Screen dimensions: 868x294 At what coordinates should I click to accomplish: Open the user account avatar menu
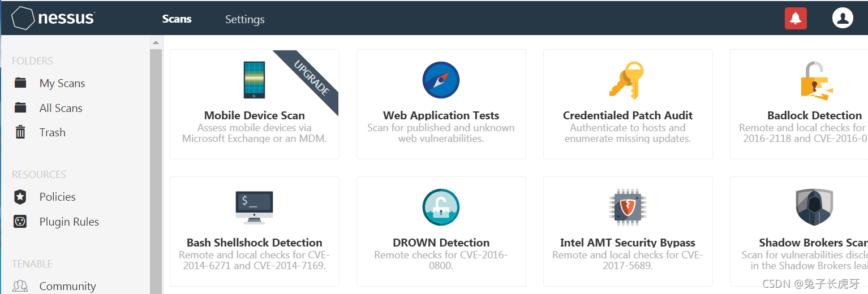[x=843, y=18]
